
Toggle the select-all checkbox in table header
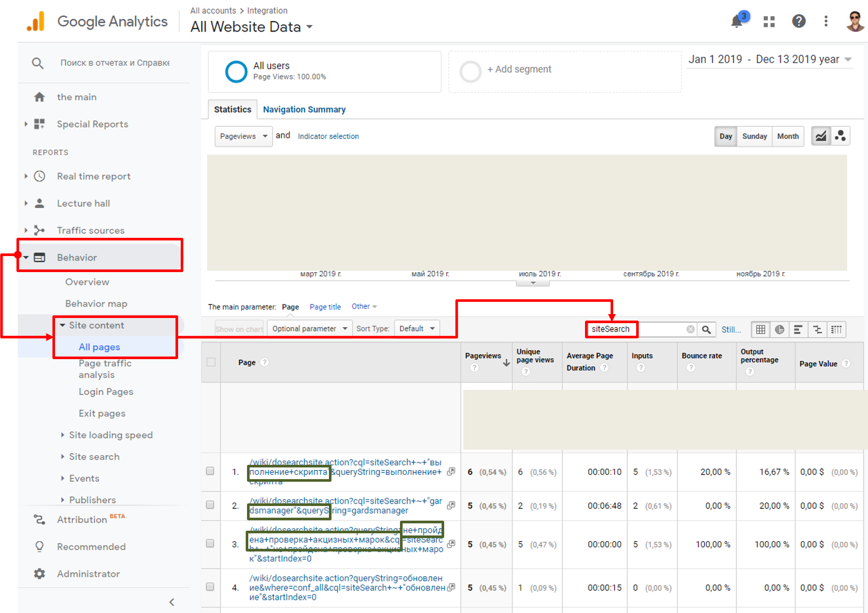[x=211, y=362]
